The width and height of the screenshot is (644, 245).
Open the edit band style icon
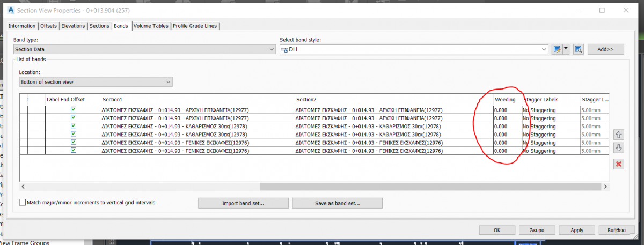[x=557, y=49]
